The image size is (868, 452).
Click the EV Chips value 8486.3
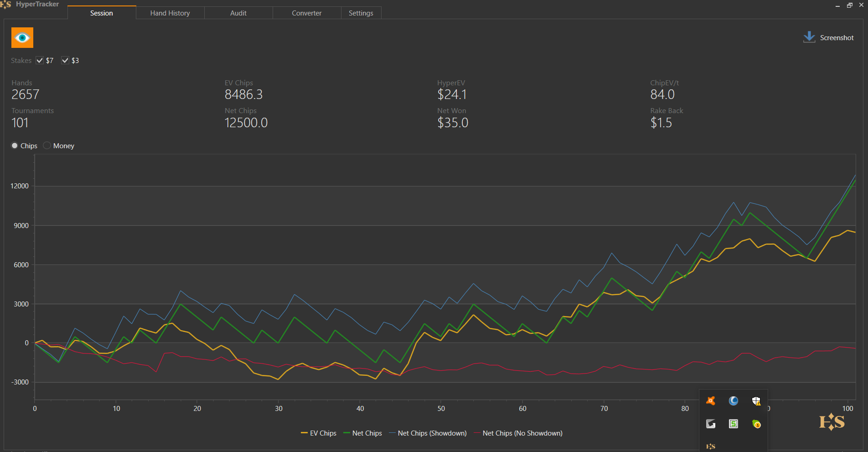243,94
